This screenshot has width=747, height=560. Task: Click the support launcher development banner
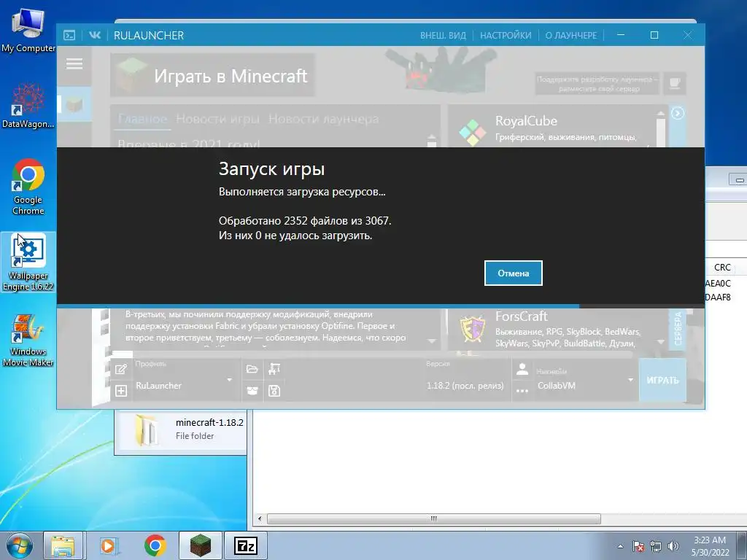[597, 84]
